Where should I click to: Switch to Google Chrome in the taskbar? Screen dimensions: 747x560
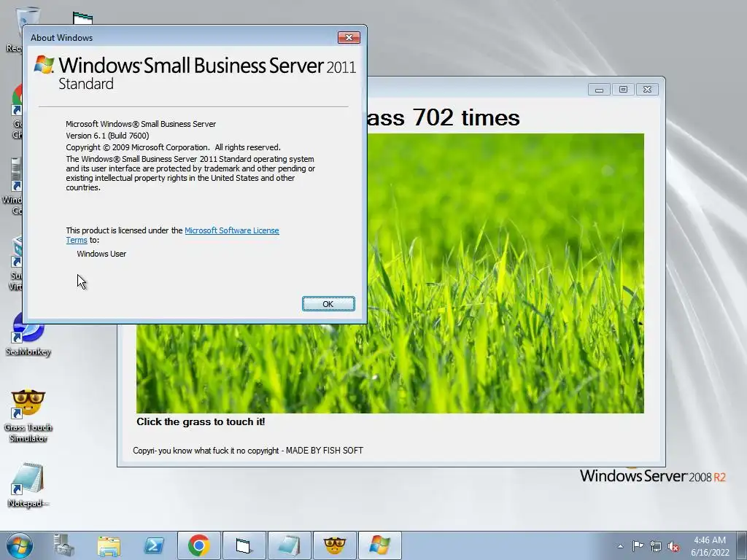pos(199,545)
